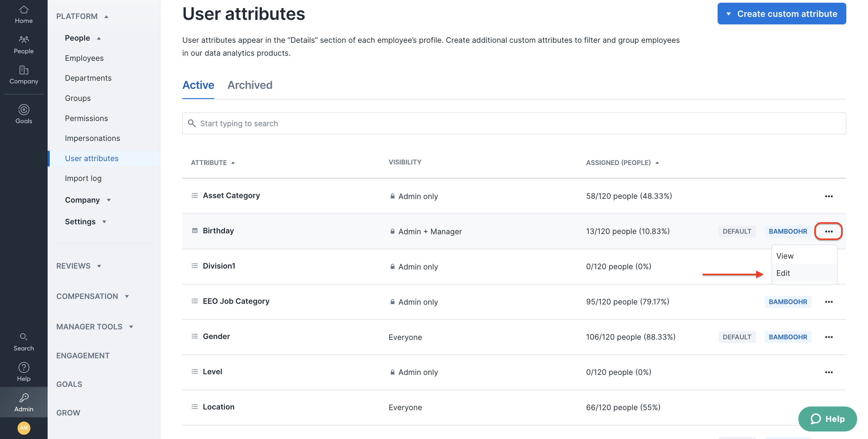
Task: Click the VISIBILITY column header
Action: [x=405, y=162]
